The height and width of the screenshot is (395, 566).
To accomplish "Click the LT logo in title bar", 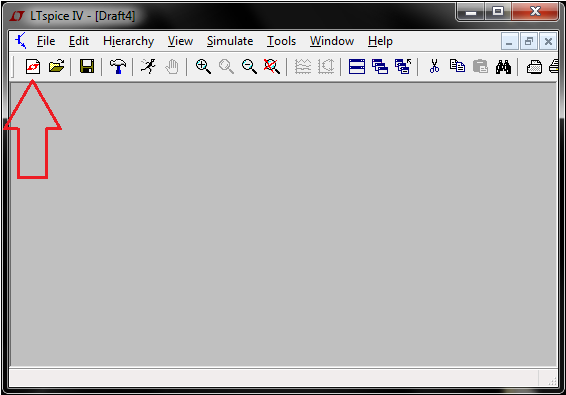I will 17,16.
